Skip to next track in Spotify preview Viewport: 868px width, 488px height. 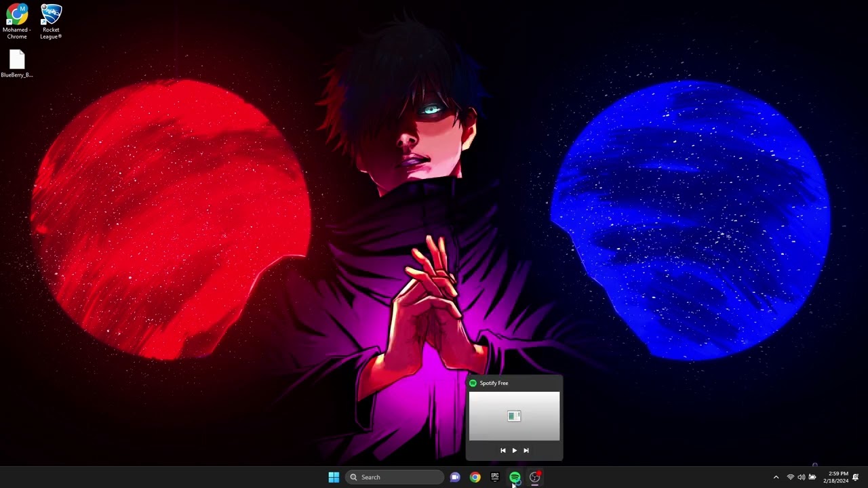pyautogui.click(x=526, y=451)
